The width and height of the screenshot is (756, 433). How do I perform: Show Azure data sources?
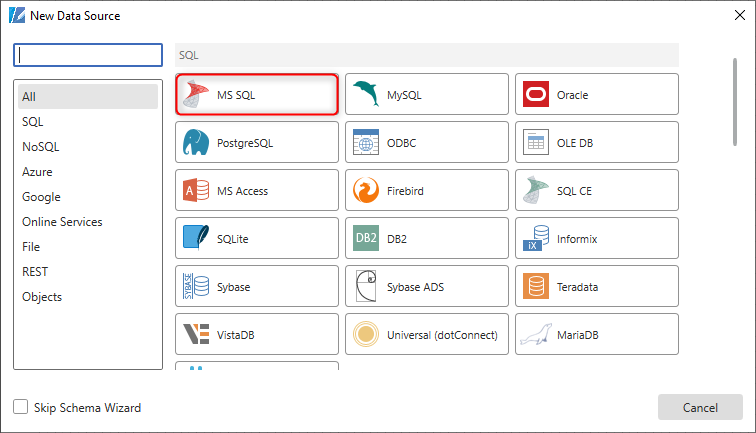coord(88,172)
